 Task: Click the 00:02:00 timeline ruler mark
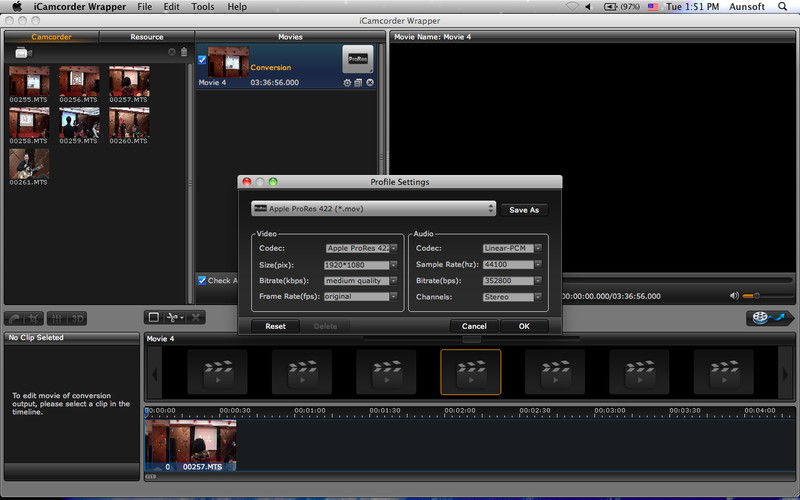pos(460,411)
